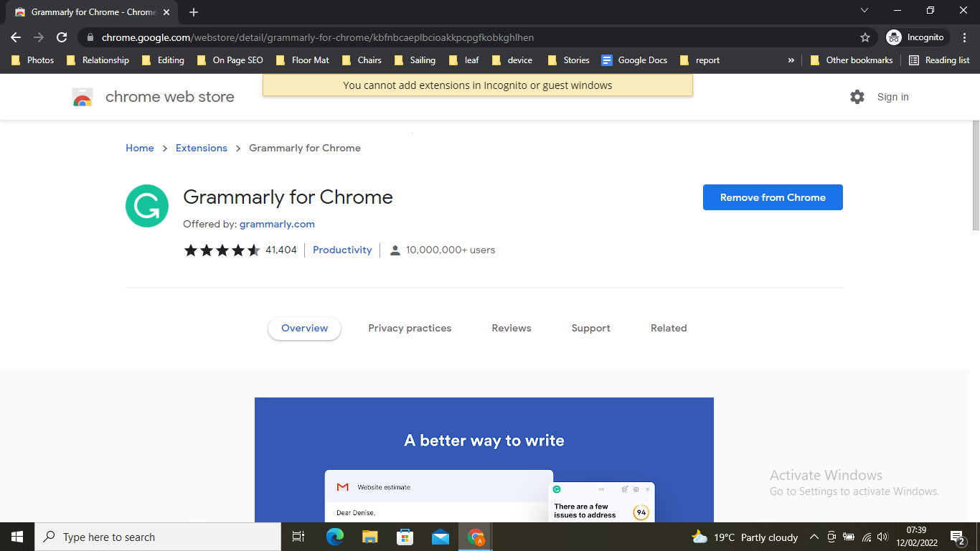Go to the Home breadcrumb

coord(140,148)
